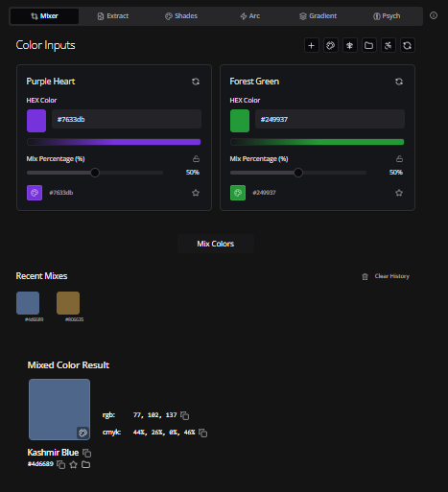Favorite the Purple Heart color with star
448x492 pixels.
click(196, 193)
